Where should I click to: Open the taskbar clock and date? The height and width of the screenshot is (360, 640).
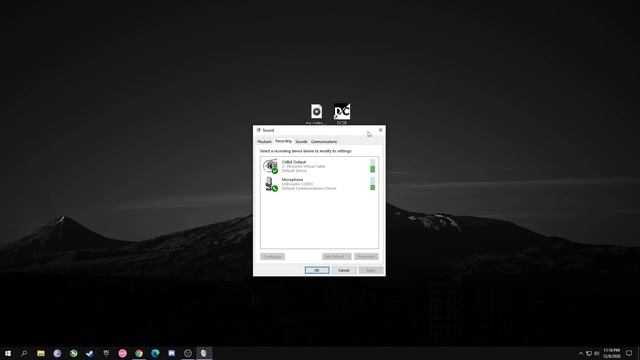click(611, 353)
